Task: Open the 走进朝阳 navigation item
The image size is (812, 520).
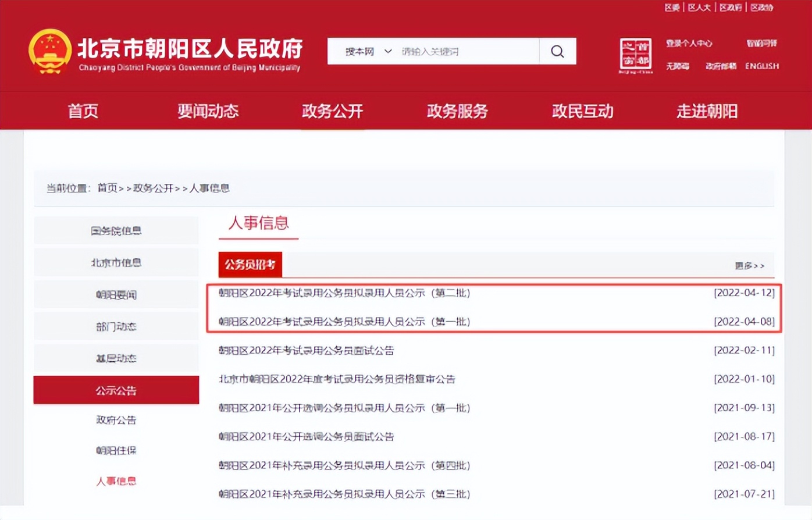Action: pyautogui.click(x=707, y=111)
